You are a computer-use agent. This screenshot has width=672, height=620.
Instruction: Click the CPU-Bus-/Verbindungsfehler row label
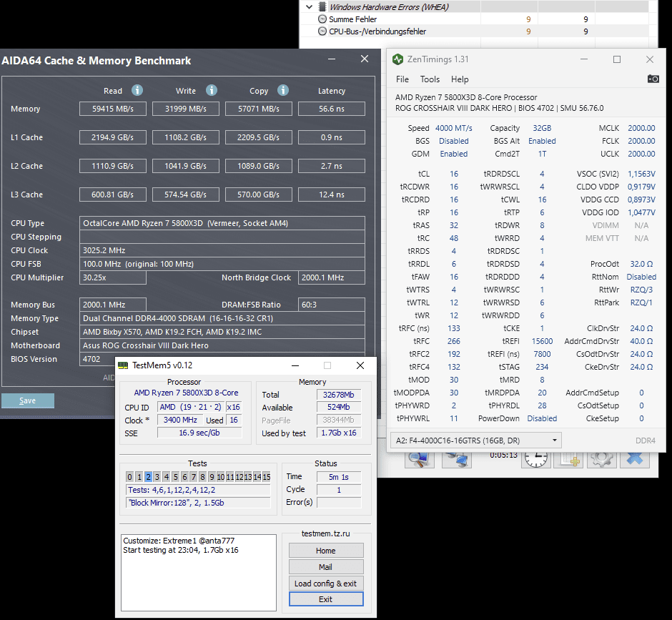377,31
